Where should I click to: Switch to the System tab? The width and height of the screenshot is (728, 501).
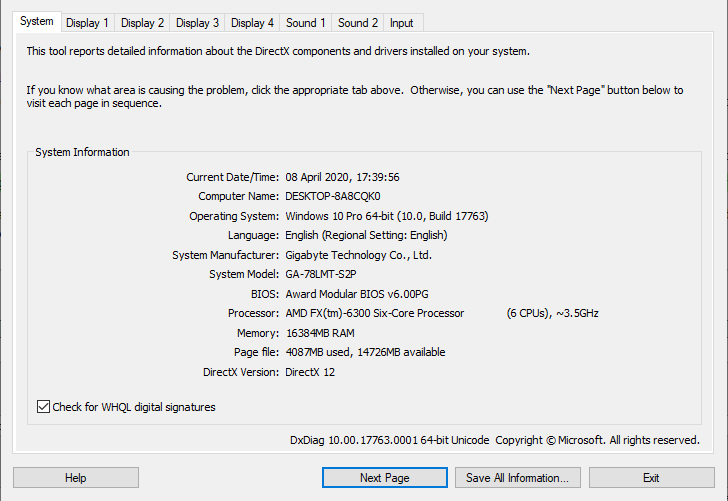pyautogui.click(x=37, y=21)
